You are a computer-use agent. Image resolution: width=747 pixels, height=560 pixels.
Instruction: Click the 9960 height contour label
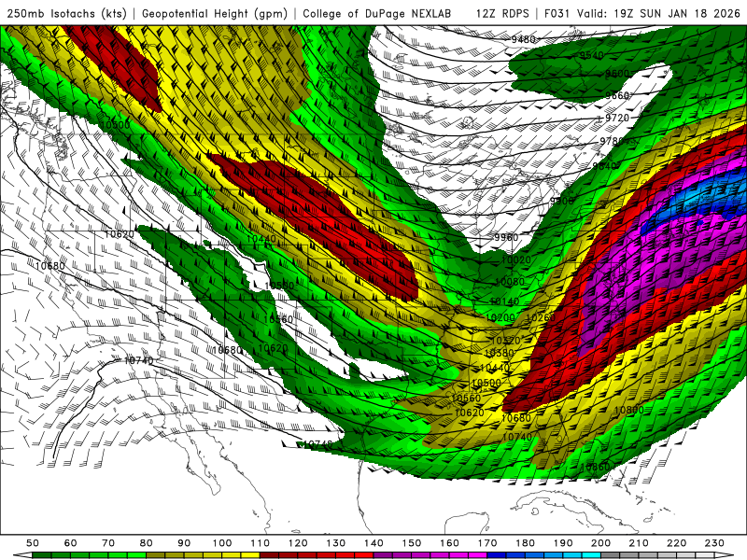tap(506, 238)
